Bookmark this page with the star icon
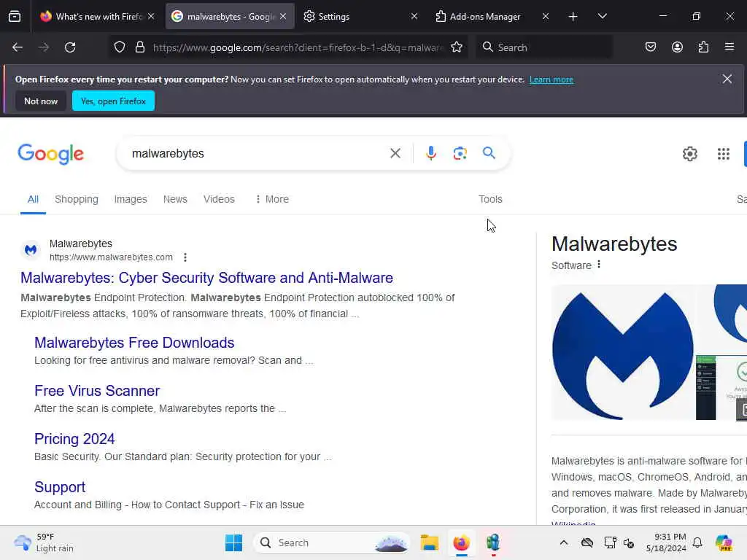Screen dimensions: 747x560 click(x=457, y=47)
